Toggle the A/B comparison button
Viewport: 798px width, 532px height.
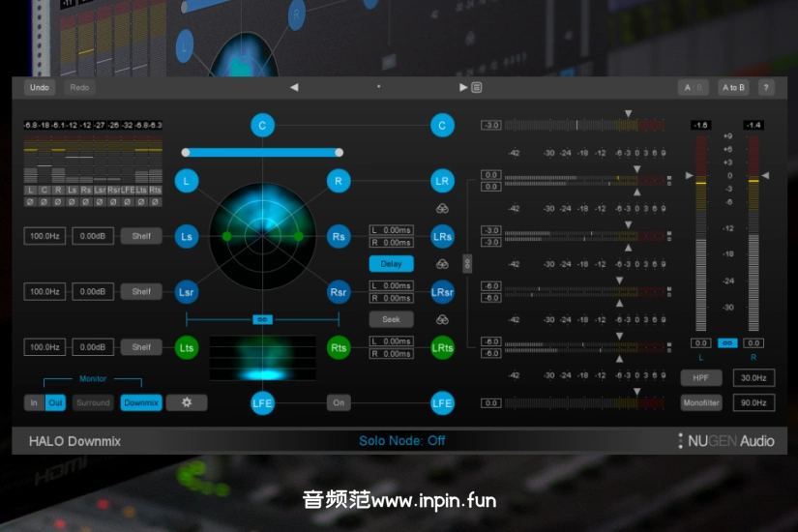pos(694,88)
